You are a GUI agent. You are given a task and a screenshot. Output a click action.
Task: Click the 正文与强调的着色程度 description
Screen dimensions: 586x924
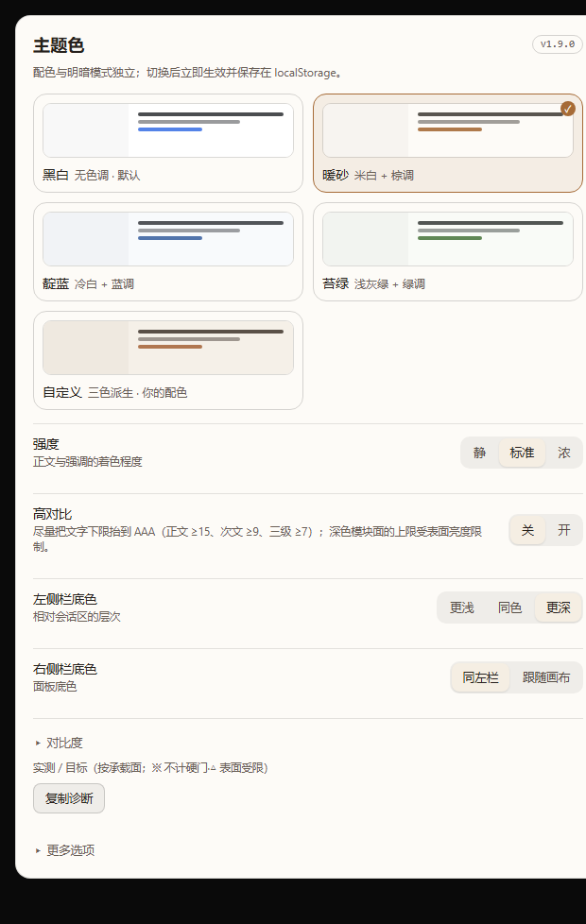click(87, 461)
